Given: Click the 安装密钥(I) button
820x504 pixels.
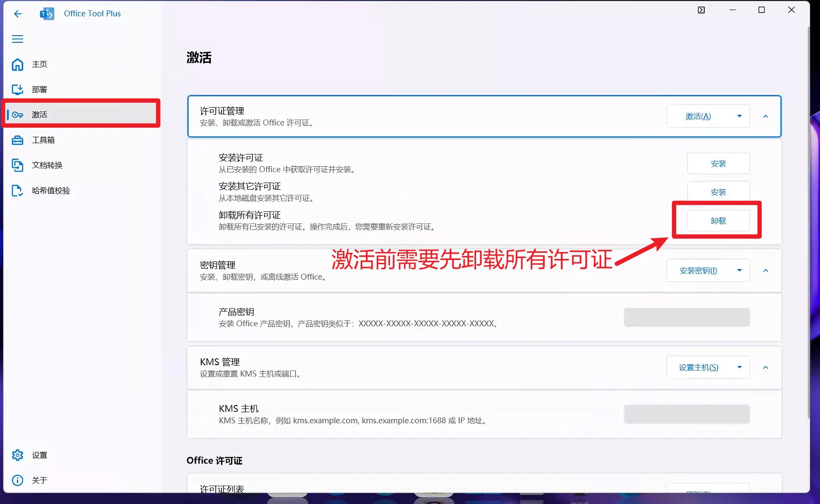Looking at the screenshot, I should click(698, 270).
